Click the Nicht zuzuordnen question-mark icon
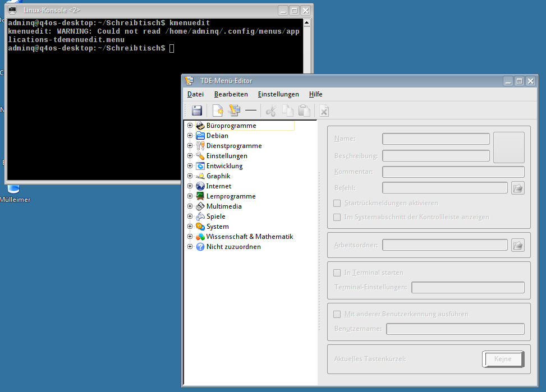Image resolution: width=546 pixels, height=392 pixels. [x=200, y=247]
